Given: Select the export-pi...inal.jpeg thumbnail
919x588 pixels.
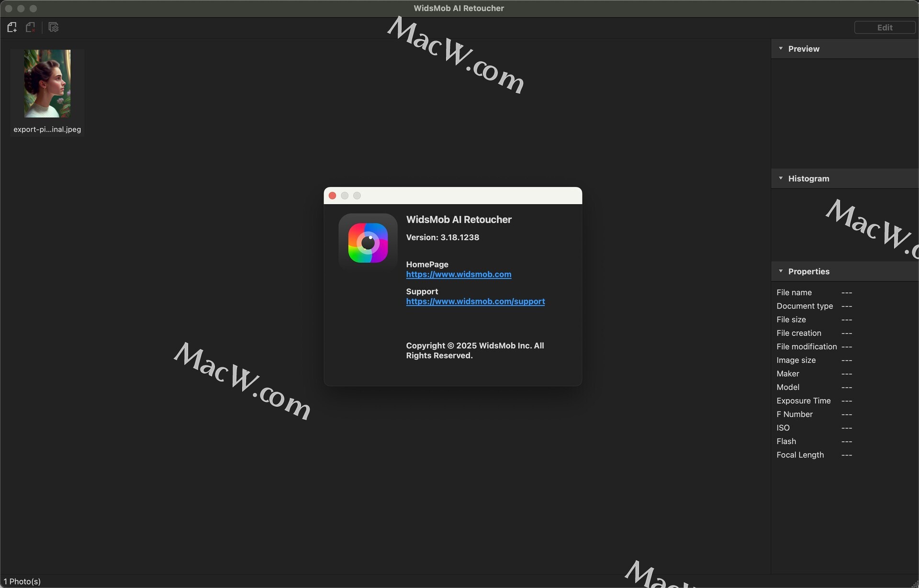Looking at the screenshot, I should point(47,84).
